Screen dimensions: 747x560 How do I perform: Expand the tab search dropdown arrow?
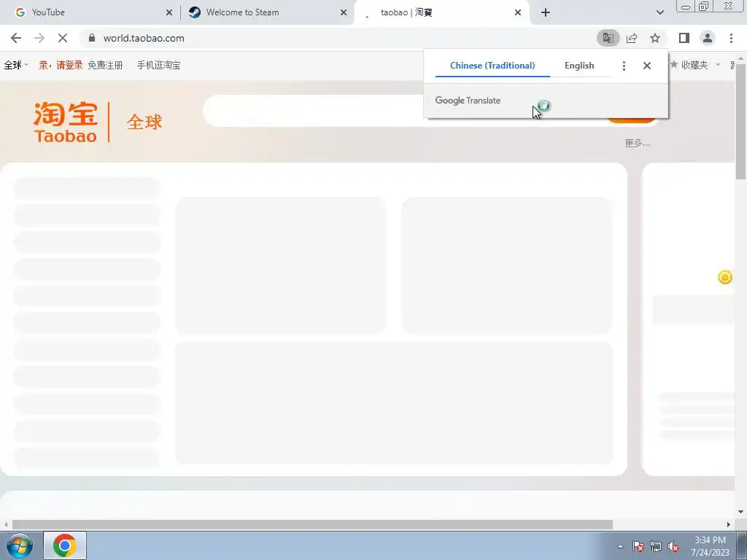point(659,12)
